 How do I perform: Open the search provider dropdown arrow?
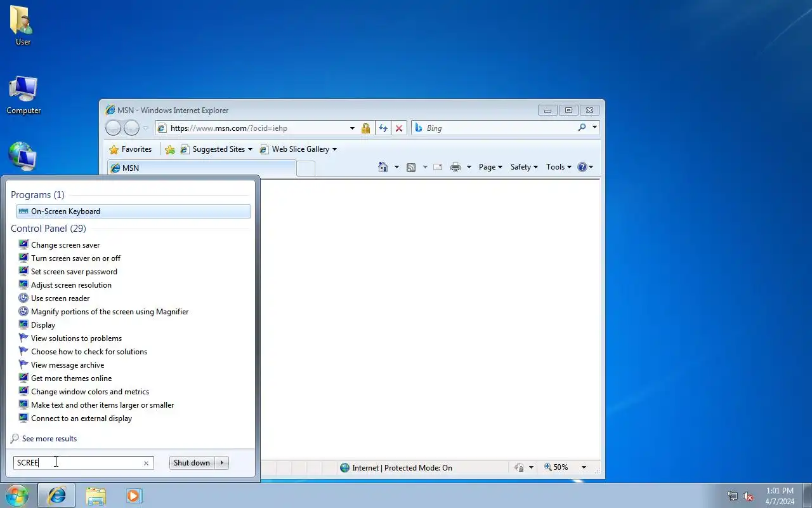594,128
